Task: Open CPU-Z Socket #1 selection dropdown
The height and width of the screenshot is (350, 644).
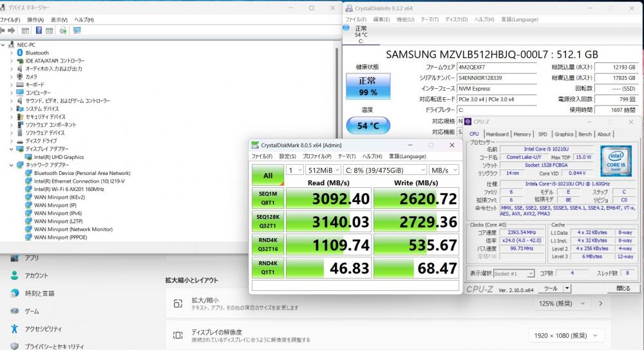Action: 514,273
